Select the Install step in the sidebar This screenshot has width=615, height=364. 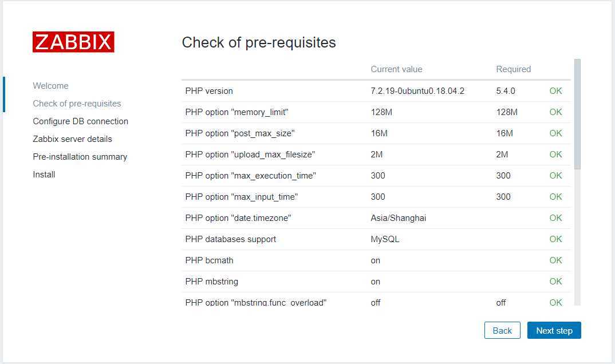[x=44, y=175]
